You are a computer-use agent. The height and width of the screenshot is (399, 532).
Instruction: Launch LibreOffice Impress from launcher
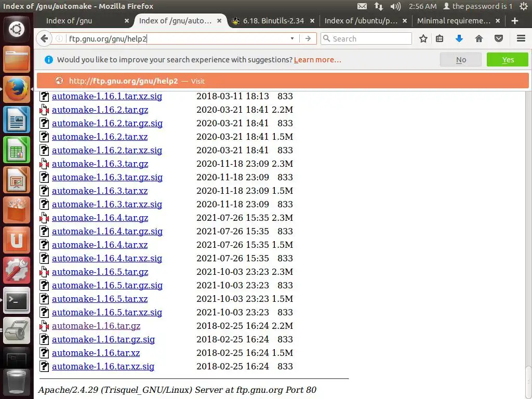(17, 180)
